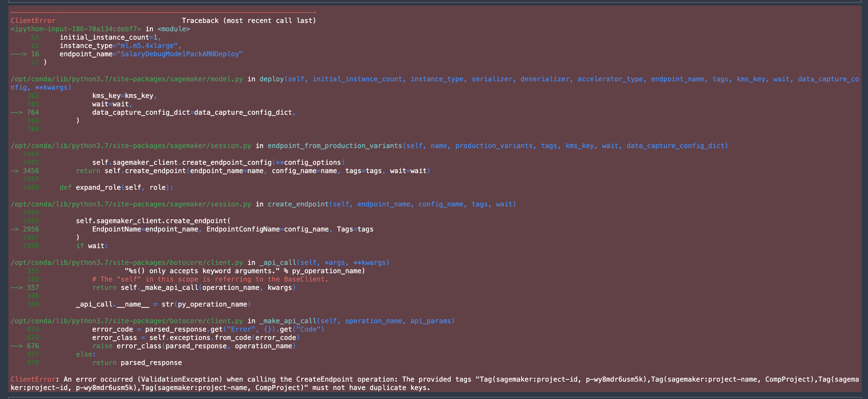The image size is (868, 399).
Task: Click the red comment about BaseClient
Action: 210,279
